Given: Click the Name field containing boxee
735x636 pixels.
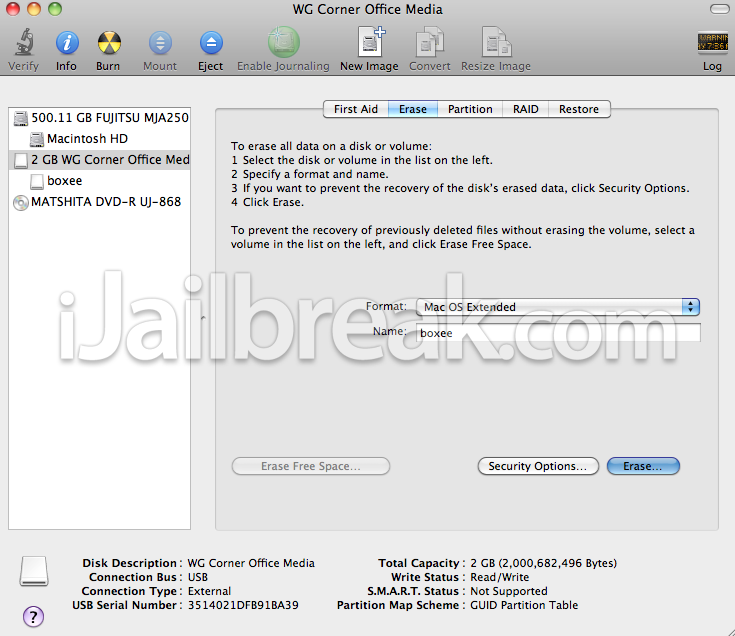Looking at the screenshot, I should [x=558, y=333].
